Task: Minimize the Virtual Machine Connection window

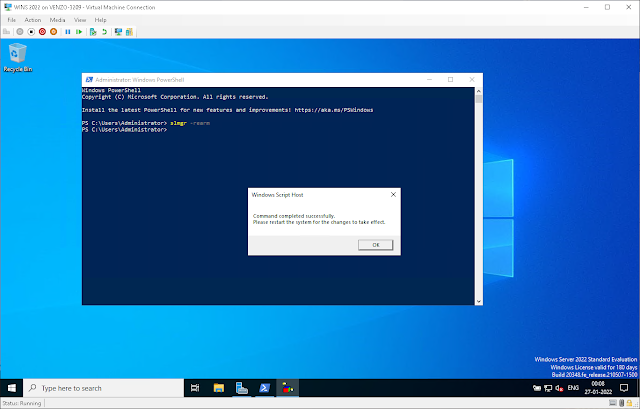Action: 587,7
